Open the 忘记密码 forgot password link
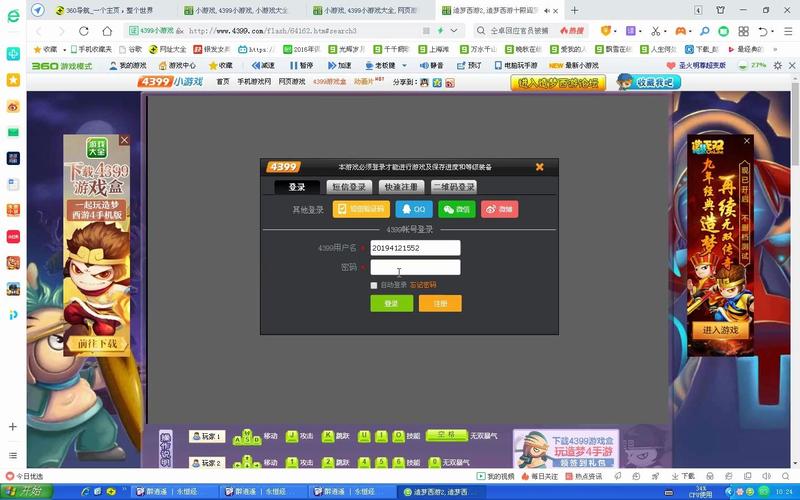Viewport: 800px width, 500px height. [423, 285]
